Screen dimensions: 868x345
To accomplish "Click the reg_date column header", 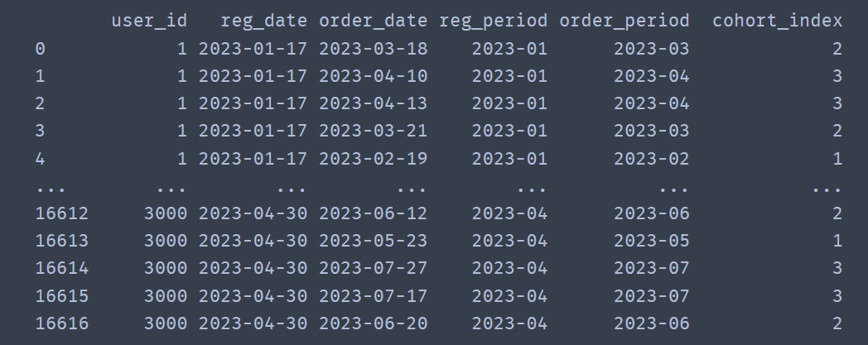I will coord(263,22).
